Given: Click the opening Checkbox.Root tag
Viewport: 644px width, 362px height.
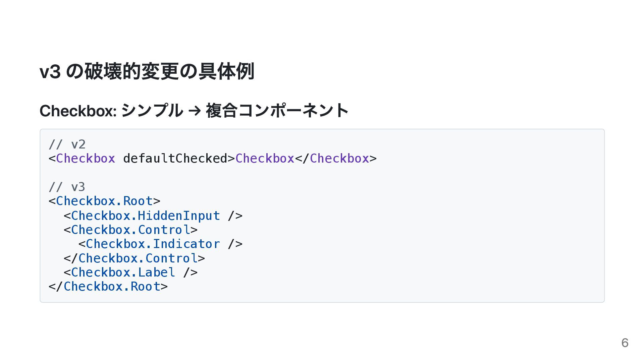Looking at the screenshot, I should click(x=104, y=201).
